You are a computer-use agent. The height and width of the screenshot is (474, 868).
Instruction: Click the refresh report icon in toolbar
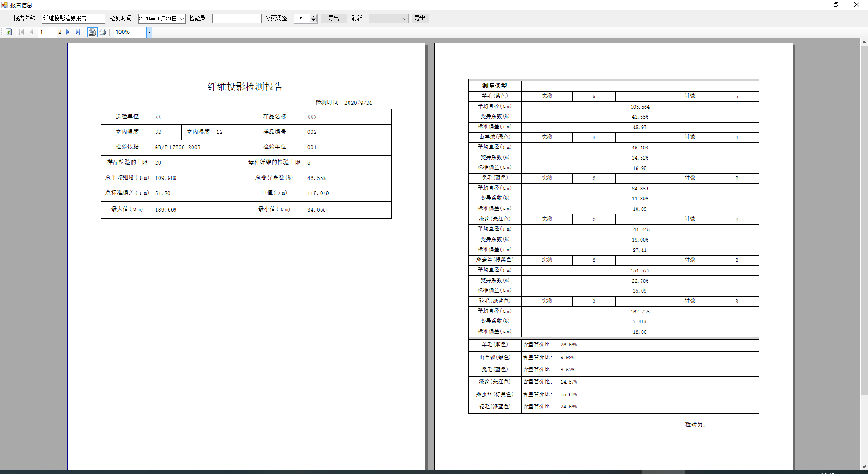[9, 32]
